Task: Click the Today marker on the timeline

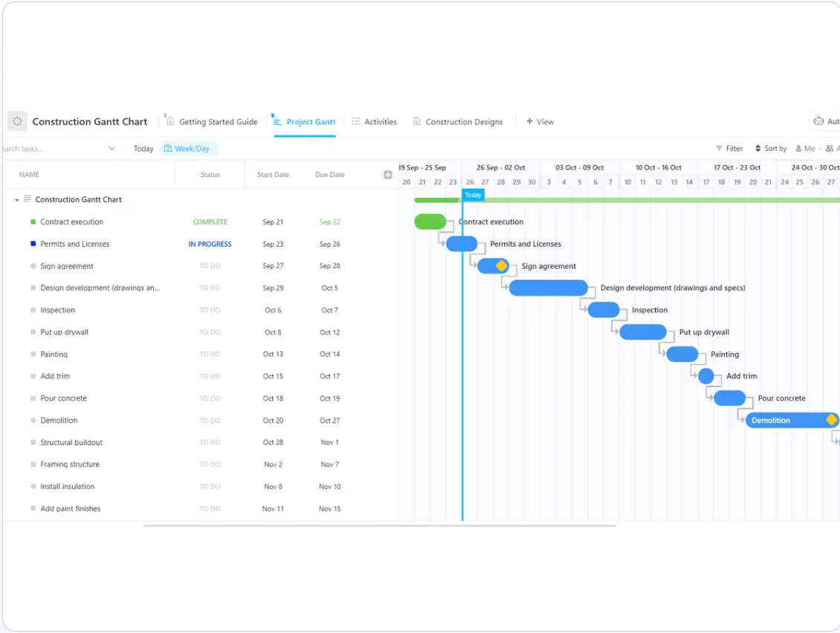Action: pyautogui.click(x=473, y=195)
